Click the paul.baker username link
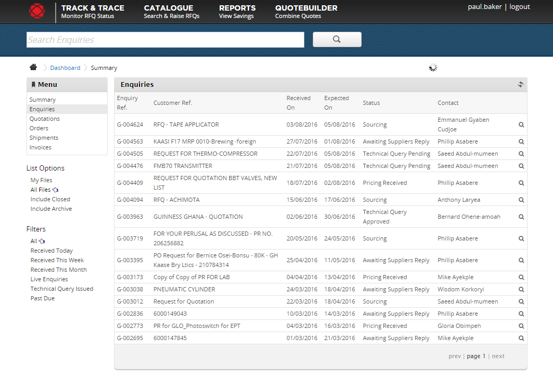This screenshot has width=553, height=392. click(485, 7)
